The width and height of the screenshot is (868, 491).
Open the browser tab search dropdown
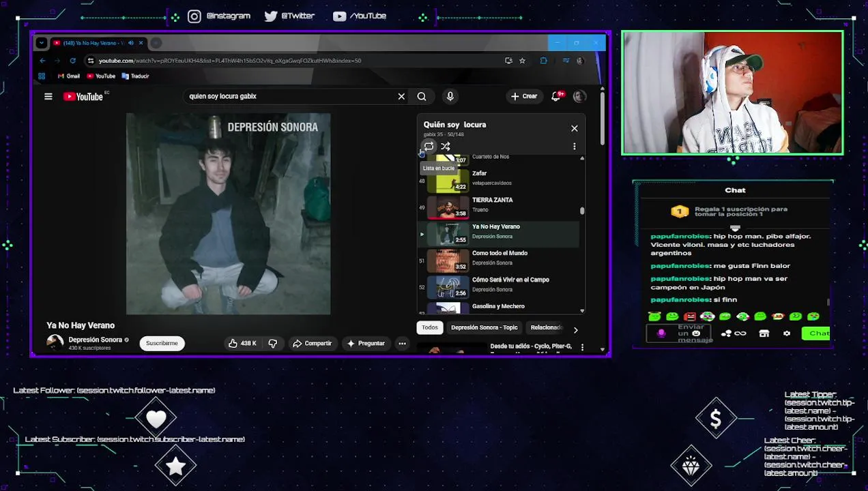tap(42, 43)
